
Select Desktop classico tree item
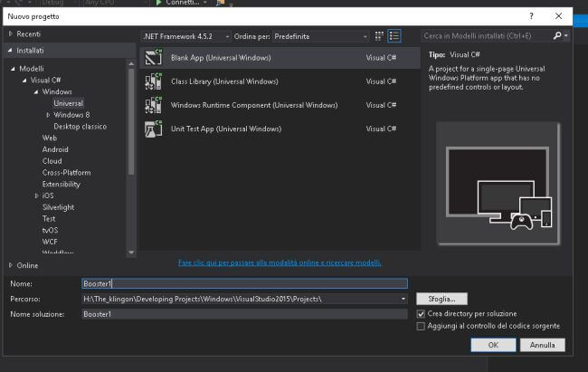tap(81, 127)
